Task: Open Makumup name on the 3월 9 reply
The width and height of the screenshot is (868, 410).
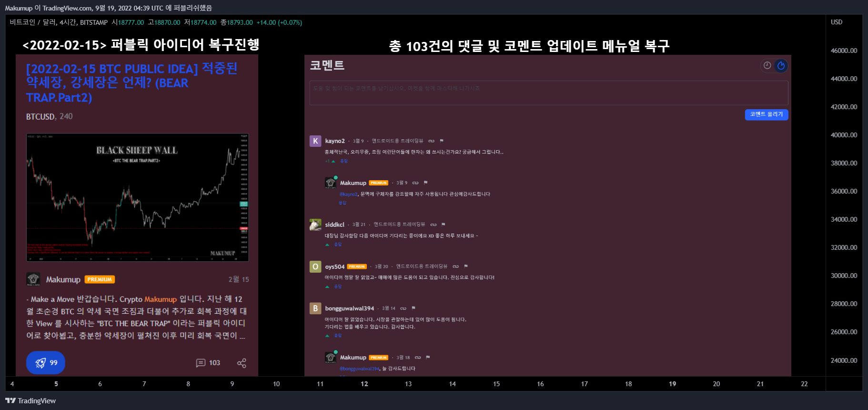Action: coord(353,183)
